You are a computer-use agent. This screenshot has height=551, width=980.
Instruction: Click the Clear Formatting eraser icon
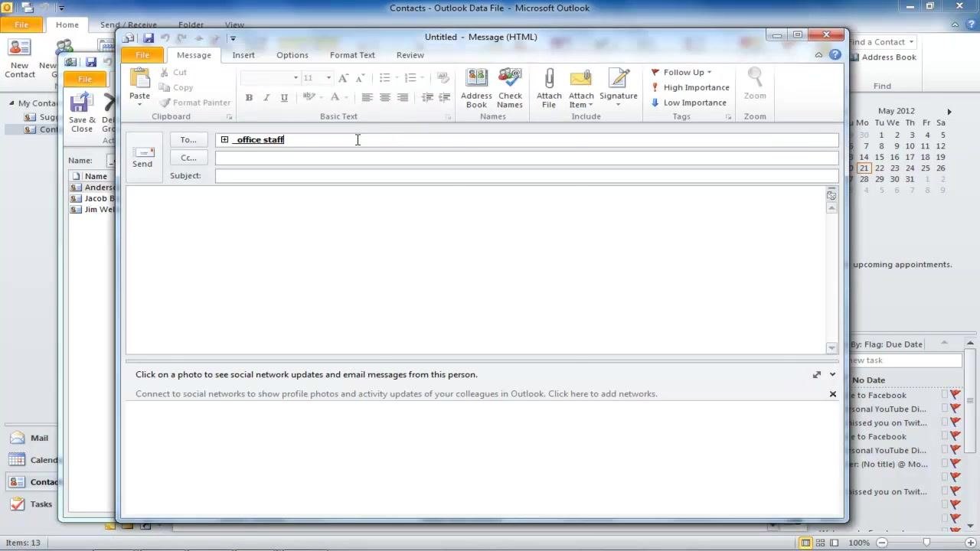pyautogui.click(x=443, y=78)
